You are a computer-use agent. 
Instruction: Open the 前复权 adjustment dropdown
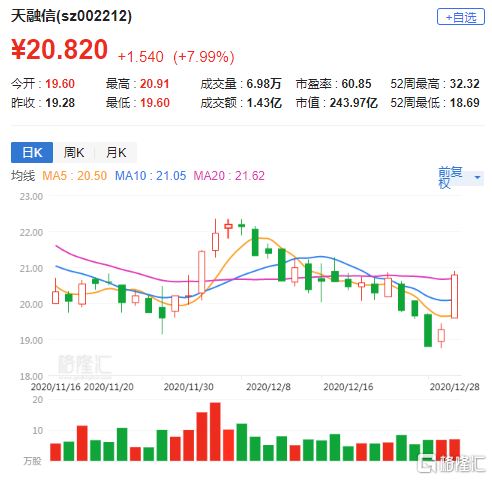pos(461,177)
